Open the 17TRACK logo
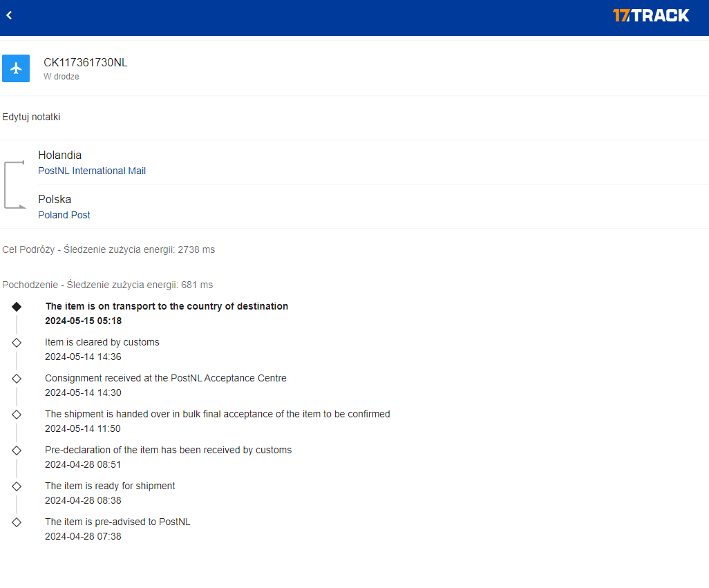 click(651, 16)
